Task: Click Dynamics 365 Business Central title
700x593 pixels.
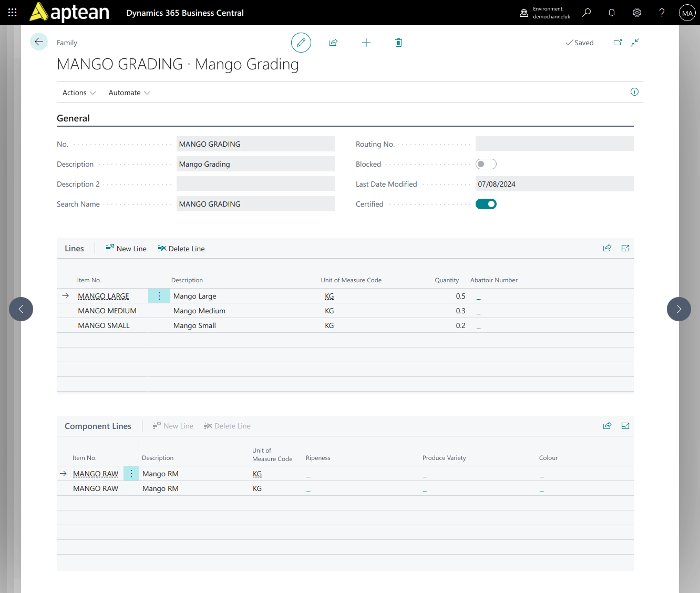Action: pos(185,13)
